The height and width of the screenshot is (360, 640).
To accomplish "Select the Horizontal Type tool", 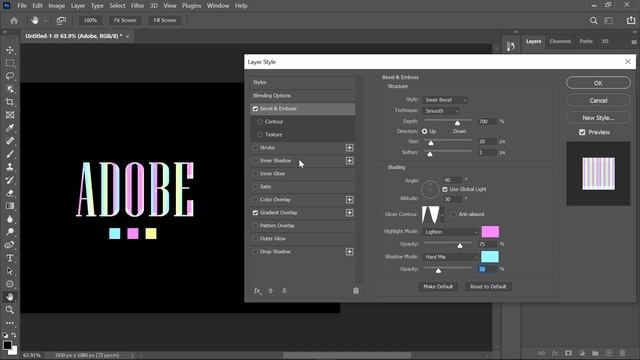I will click(10, 258).
